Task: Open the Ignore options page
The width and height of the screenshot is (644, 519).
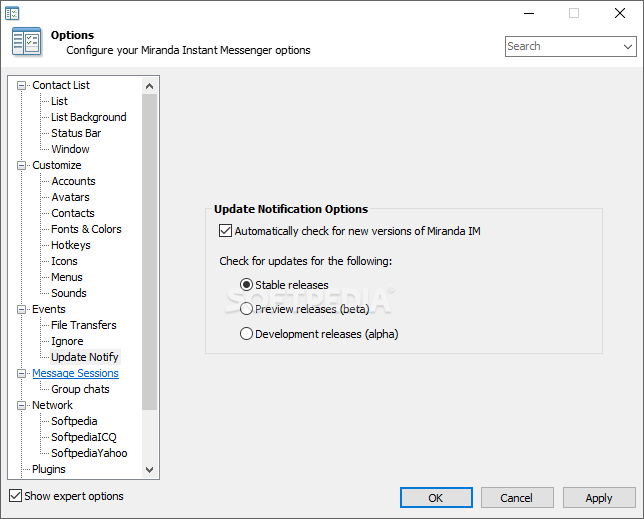Action: [x=67, y=341]
